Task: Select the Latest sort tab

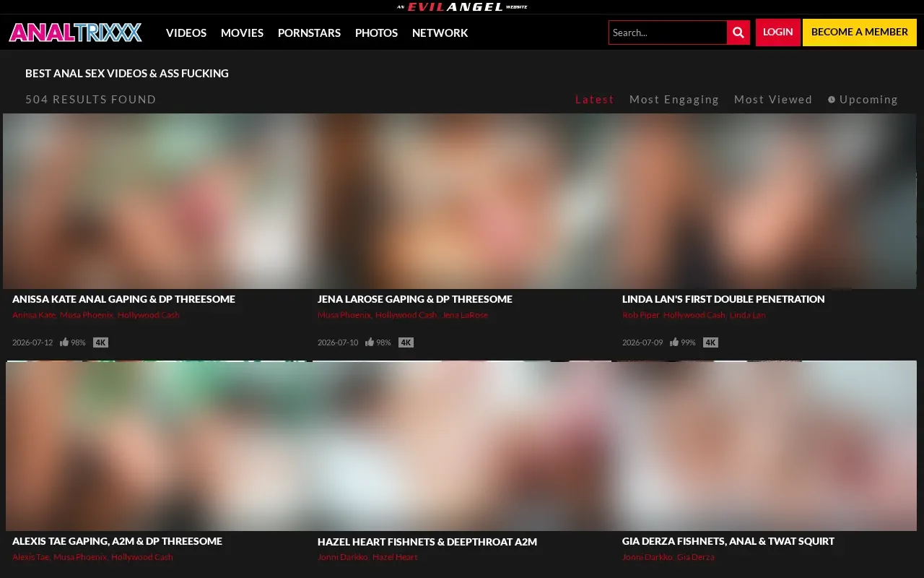Action: pyautogui.click(x=595, y=100)
